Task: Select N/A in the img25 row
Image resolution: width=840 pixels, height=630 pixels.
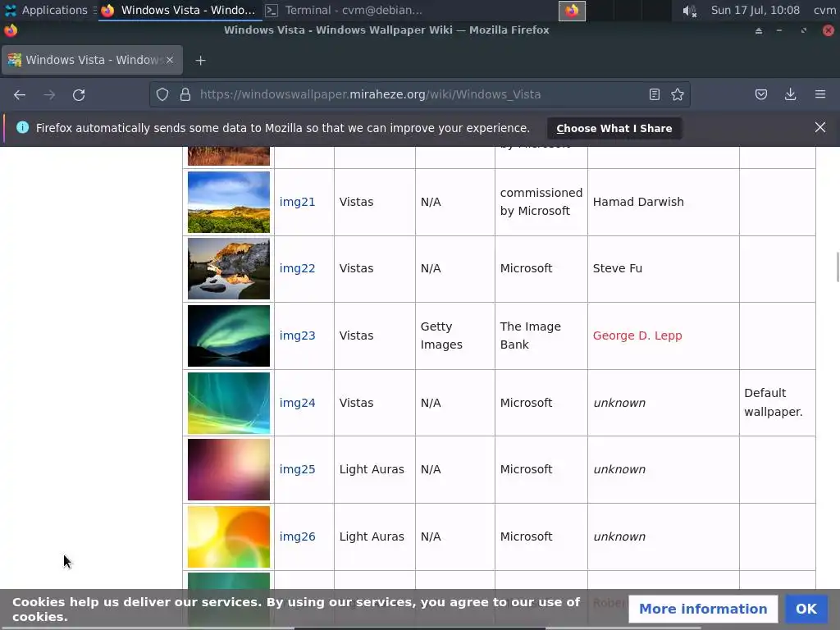Action: tap(431, 469)
